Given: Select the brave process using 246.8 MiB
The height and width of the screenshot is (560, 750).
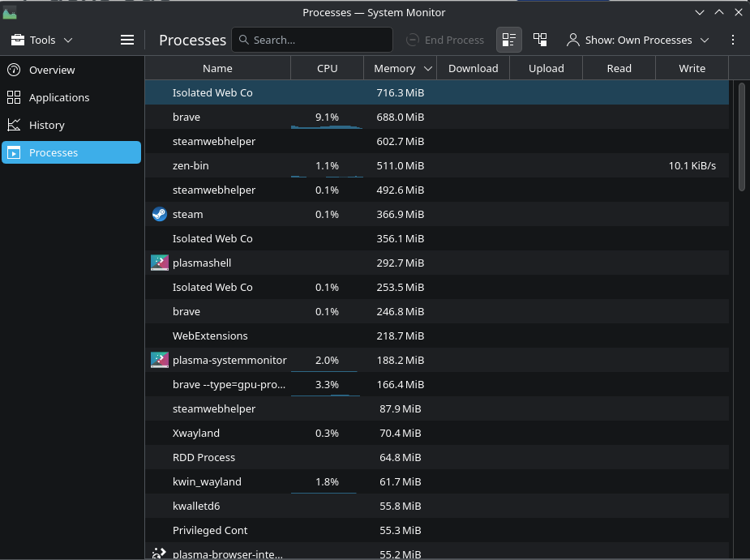Looking at the screenshot, I should [x=437, y=312].
